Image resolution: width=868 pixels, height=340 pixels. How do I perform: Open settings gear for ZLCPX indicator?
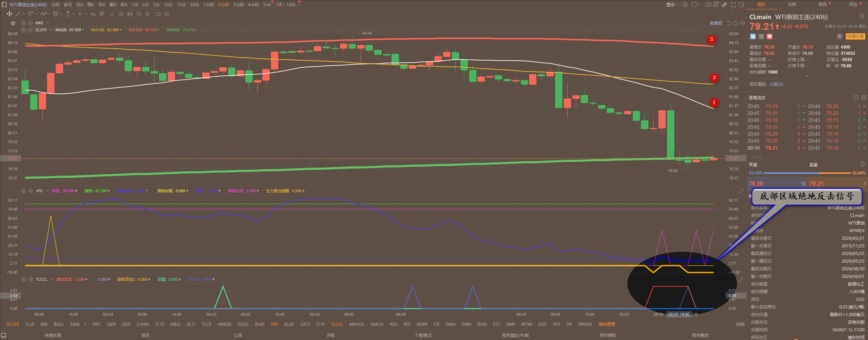[x=23, y=30]
